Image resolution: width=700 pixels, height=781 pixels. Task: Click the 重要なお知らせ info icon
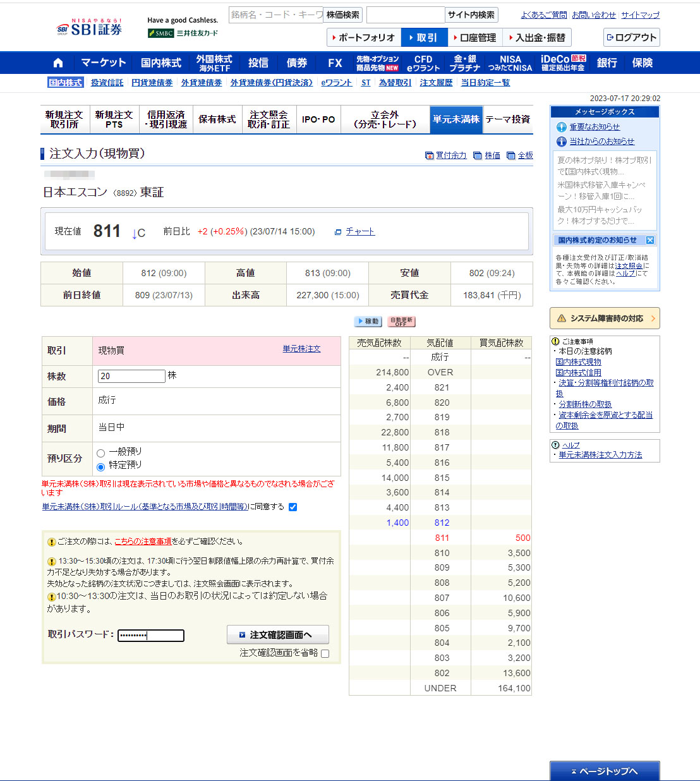point(561,127)
